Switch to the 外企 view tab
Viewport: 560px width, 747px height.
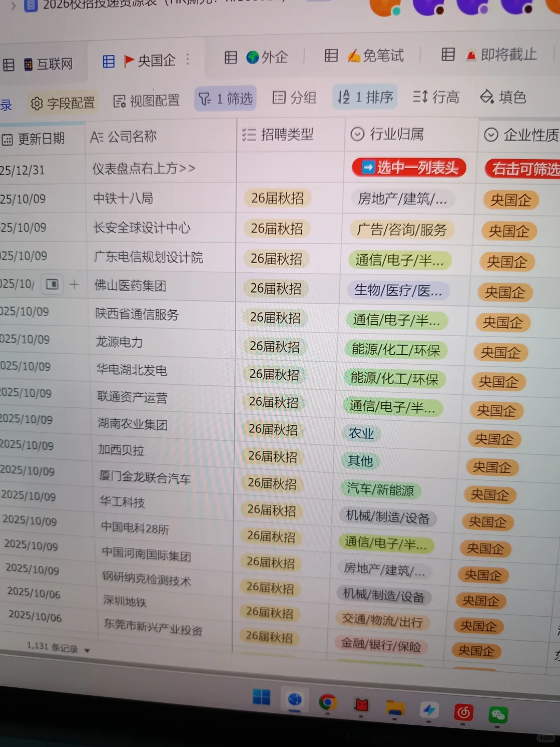click(257, 57)
